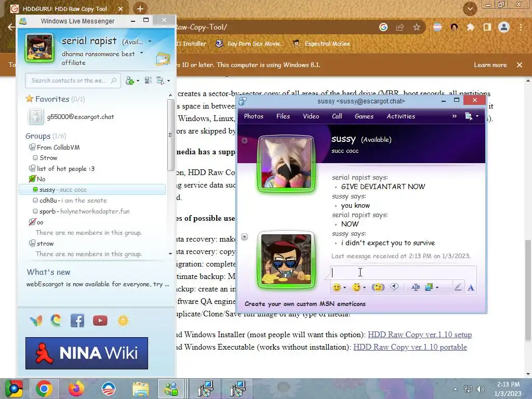Open the show menu icon in Messenger
Image resolution: width=532 pixels, height=399 pixels.
(x=161, y=81)
